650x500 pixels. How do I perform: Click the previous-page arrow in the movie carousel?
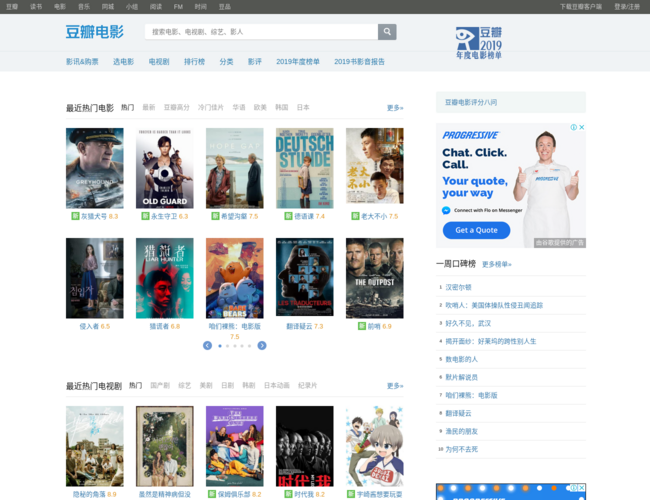point(207,345)
